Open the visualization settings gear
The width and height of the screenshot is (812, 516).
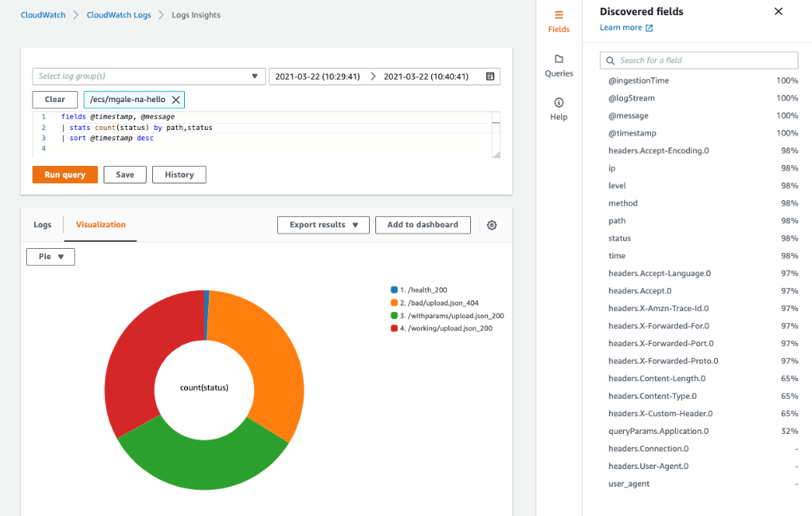(x=491, y=225)
